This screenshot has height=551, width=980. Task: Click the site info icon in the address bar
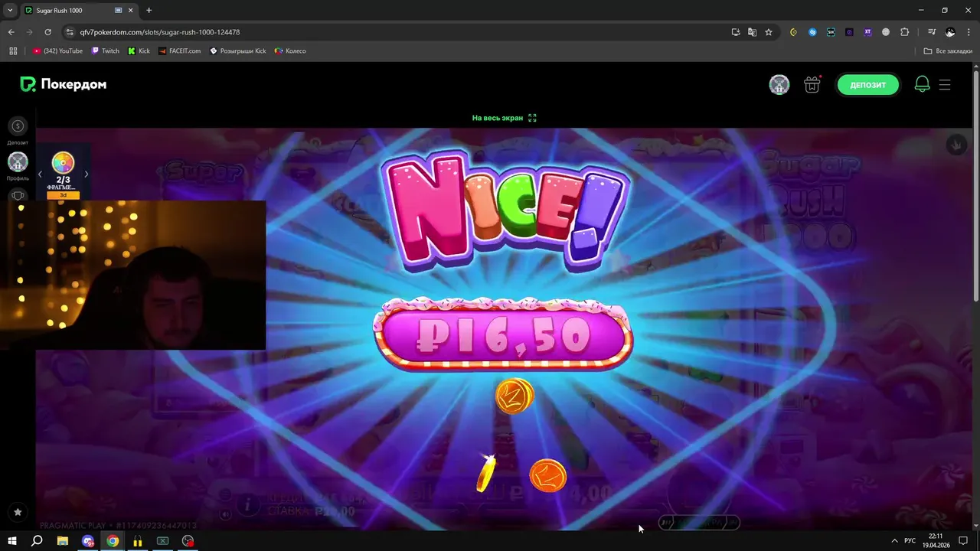click(70, 32)
